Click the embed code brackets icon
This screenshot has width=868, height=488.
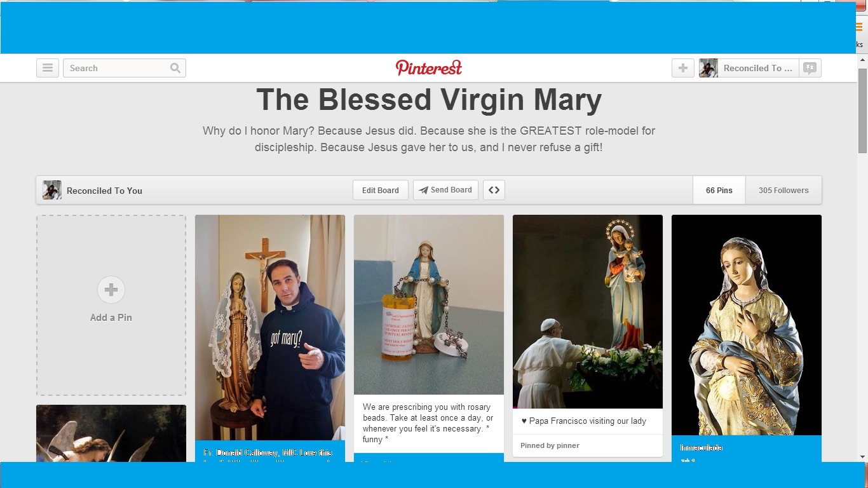[494, 190]
